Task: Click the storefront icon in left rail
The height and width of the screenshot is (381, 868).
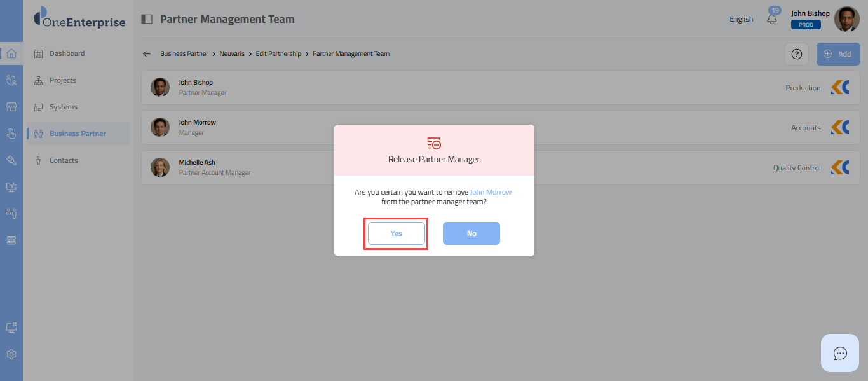Action: 11,107
